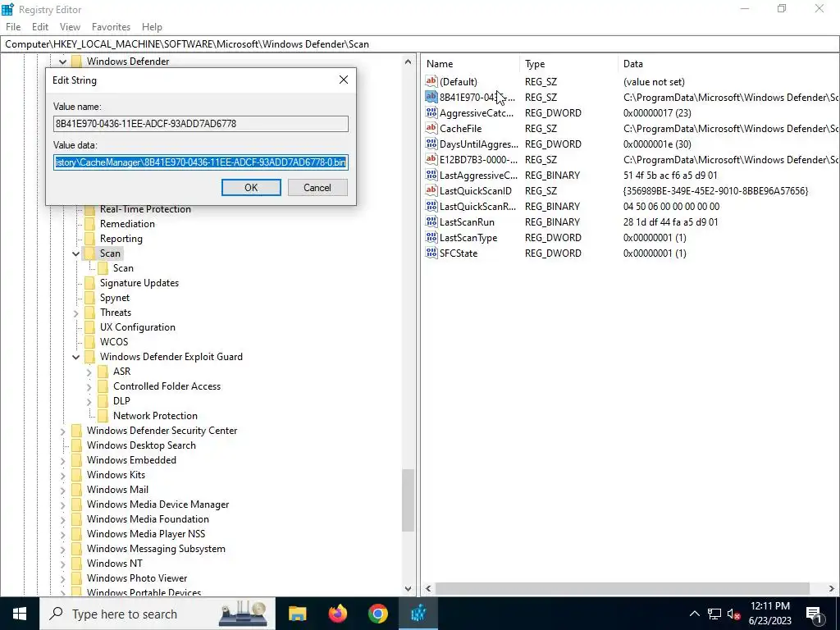This screenshot has width=840, height=630.
Task: Click the LastScanRun binary value icon
Action: click(x=431, y=221)
